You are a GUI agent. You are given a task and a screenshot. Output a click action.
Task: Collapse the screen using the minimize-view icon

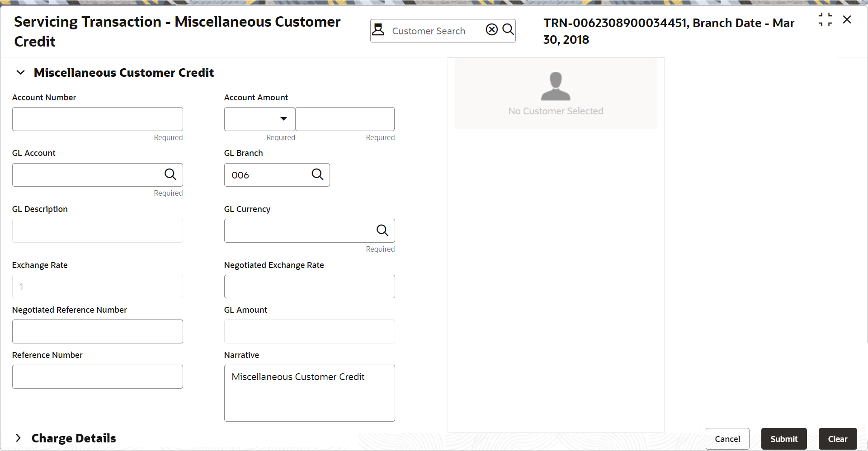coord(825,20)
